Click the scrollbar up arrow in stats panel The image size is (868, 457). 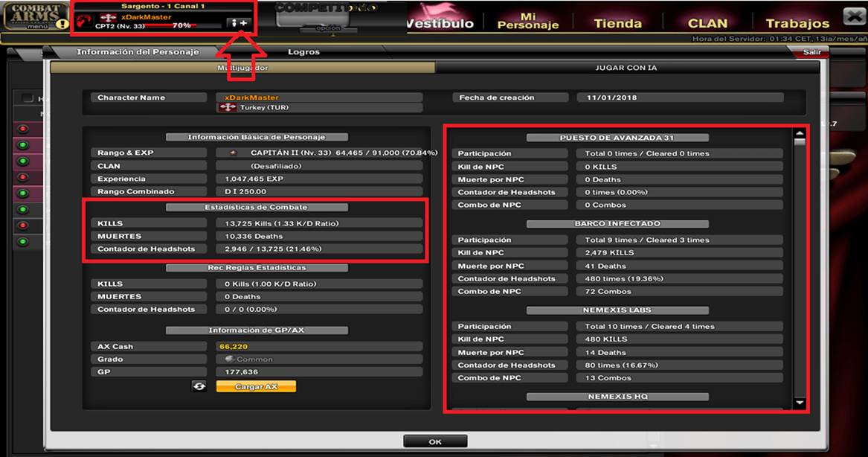point(800,133)
